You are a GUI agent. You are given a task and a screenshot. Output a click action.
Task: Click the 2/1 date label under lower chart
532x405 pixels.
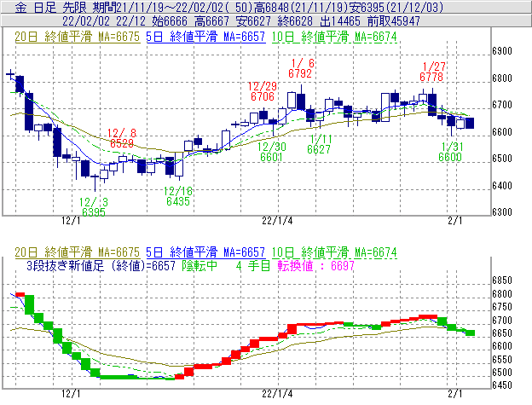(455, 393)
